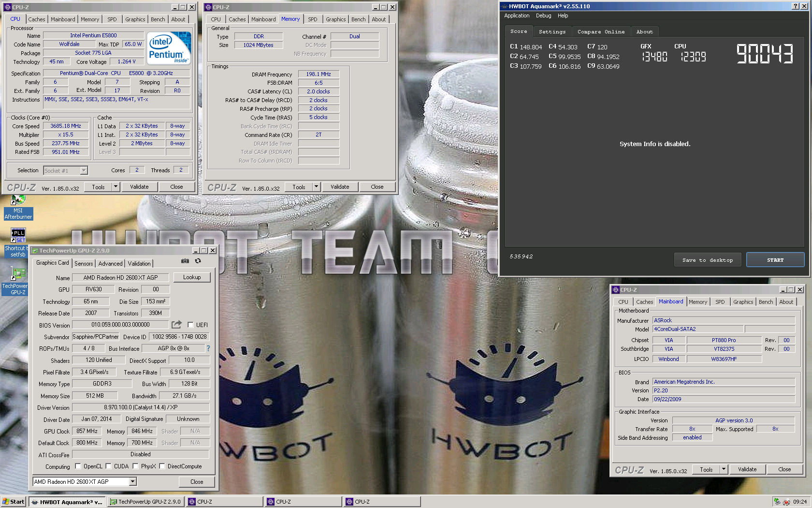Screen dimensions: 812x508
Task: Click the Lookup button in GPU-Z
Action: 192,277
